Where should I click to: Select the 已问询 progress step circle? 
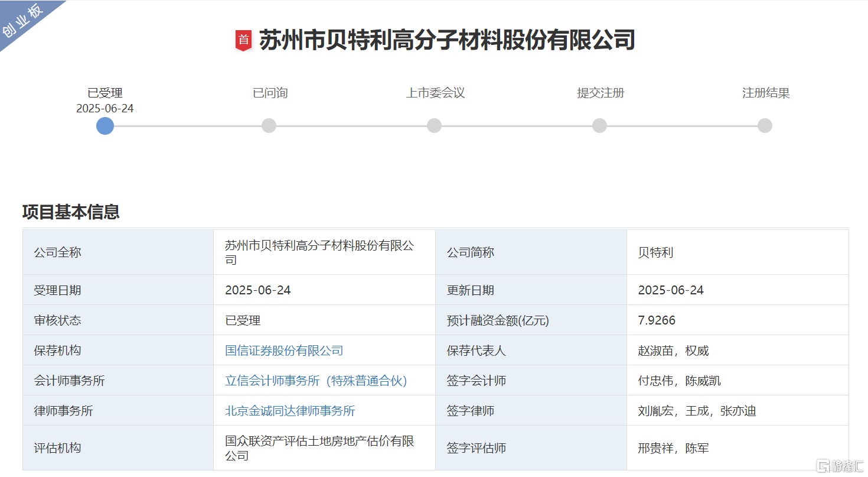pyautogui.click(x=269, y=126)
